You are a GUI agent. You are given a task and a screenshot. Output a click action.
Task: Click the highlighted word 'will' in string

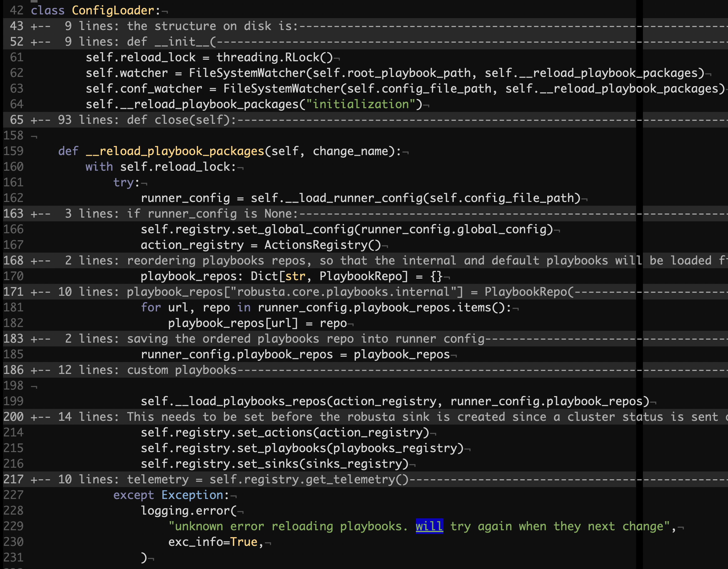pos(429,526)
